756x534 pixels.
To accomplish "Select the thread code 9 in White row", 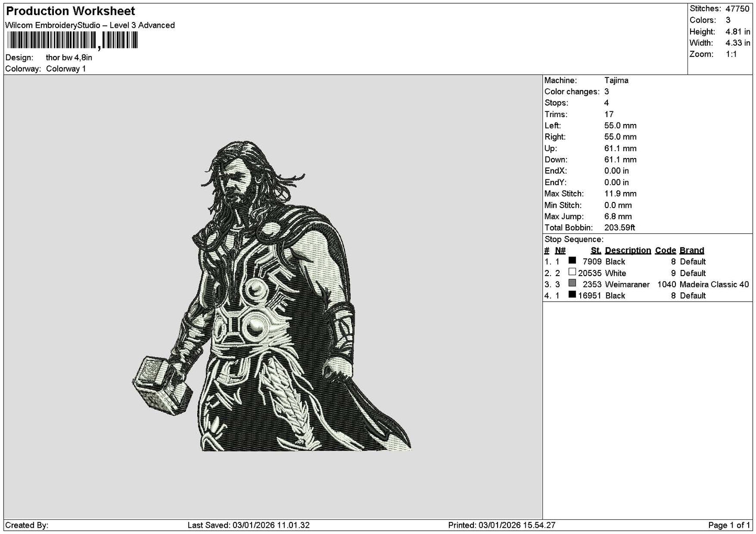I will tap(673, 273).
